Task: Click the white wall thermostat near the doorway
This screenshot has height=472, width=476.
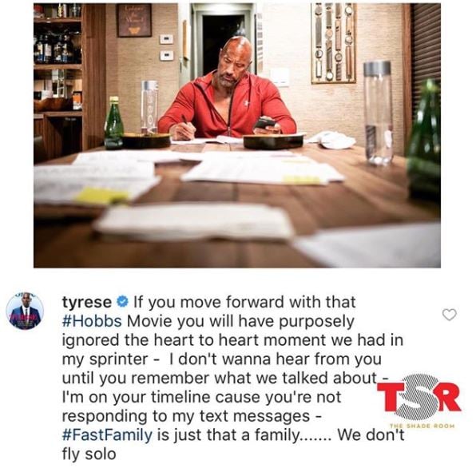Action: pos(166,39)
